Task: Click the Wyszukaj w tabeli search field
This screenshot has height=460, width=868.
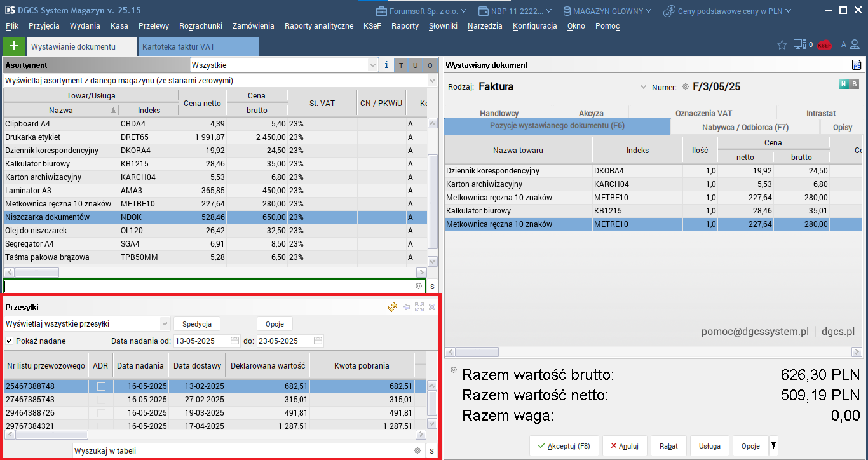Action: 241,451
